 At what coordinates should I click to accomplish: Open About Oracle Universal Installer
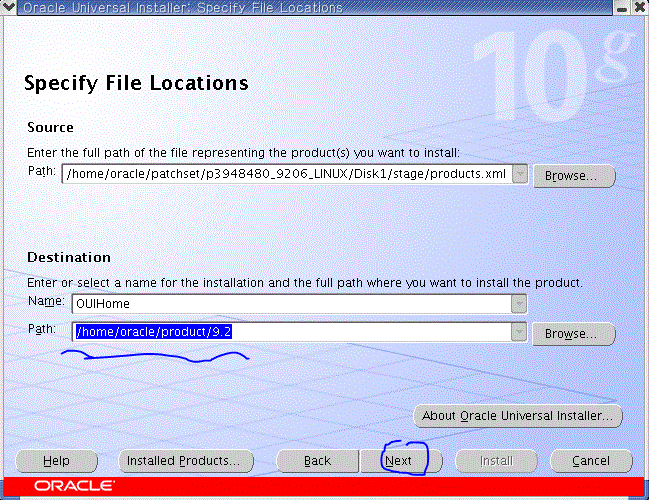click(x=518, y=416)
